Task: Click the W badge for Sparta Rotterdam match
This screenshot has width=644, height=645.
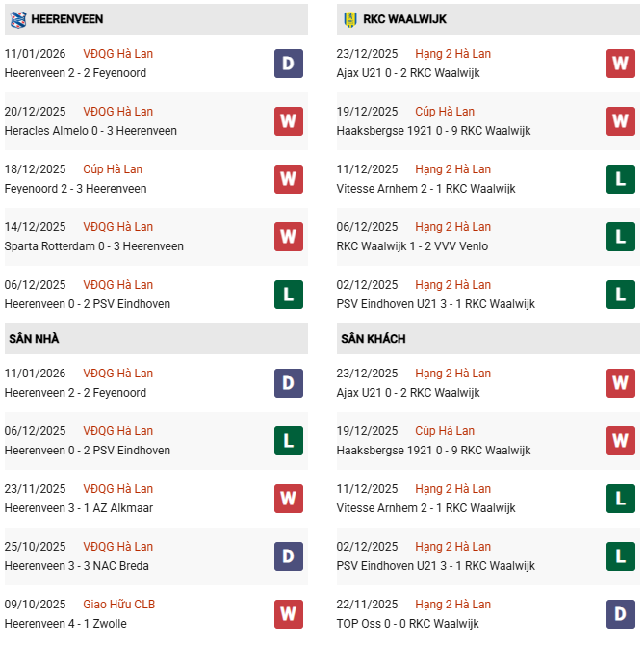Action: point(289,237)
